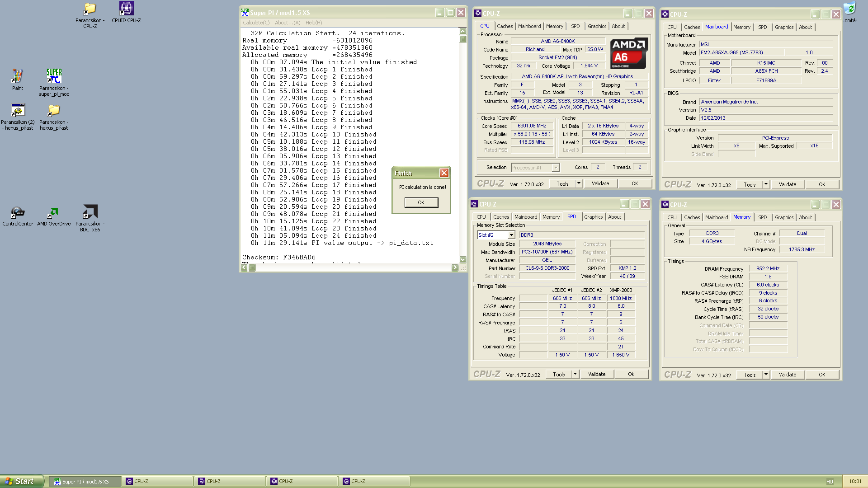Viewport: 868px width, 488px height.
Task: Click the Core Speed value 6901.08 MHz
Action: coord(532,126)
